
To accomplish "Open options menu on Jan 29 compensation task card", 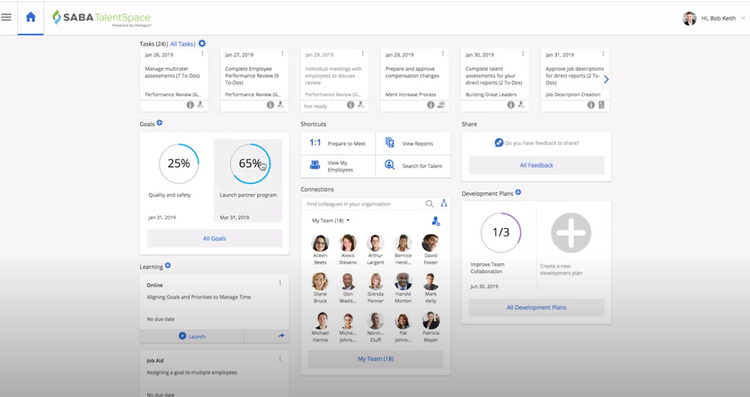I will 442,54.
